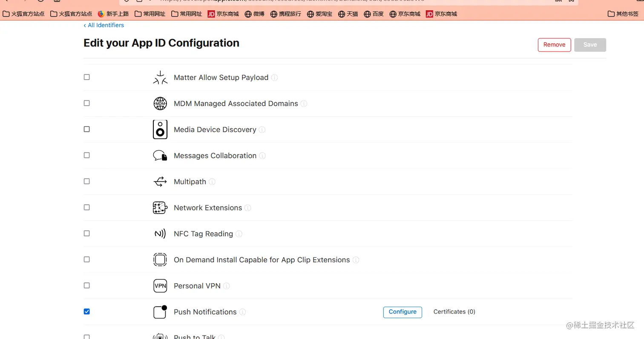Enable the Network Extensions checkbox
Image resolution: width=644 pixels, height=339 pixels.
pos(87,207)
